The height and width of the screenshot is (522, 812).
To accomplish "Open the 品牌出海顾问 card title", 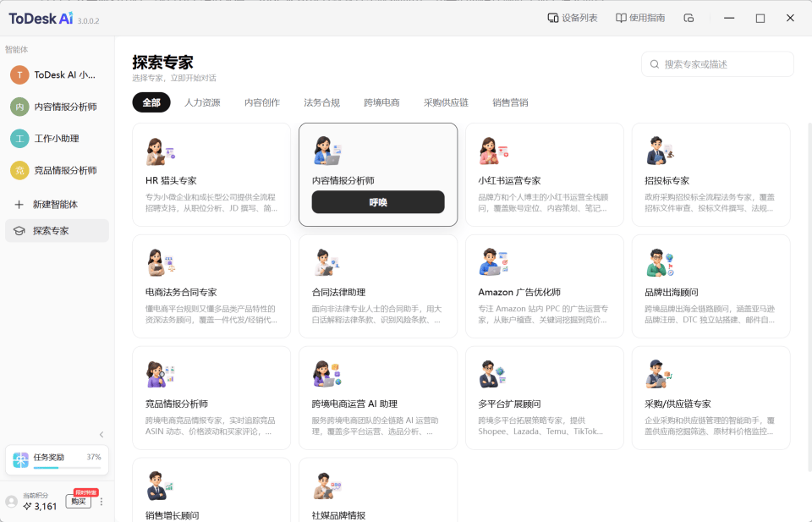I will (671, 293).
